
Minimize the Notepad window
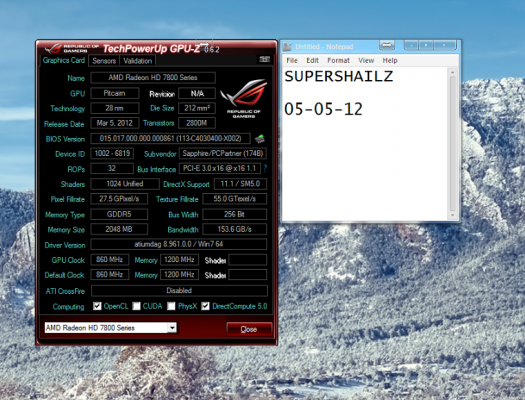click(x=411, y=45)
